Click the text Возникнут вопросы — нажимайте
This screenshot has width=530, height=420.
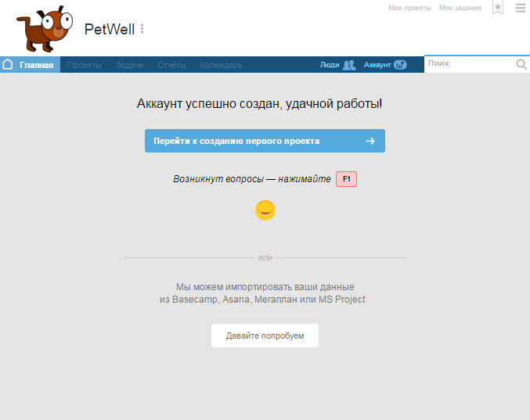tap(252, 179)
